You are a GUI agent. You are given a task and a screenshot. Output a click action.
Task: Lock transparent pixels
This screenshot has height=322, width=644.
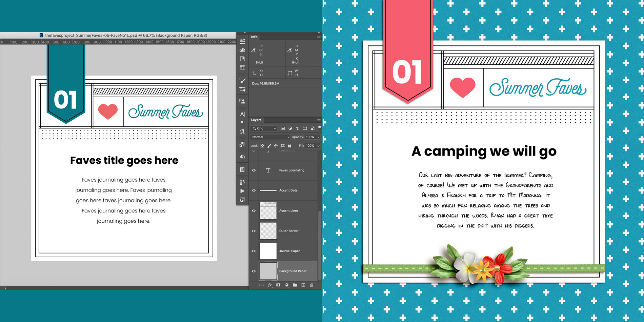[262, 146]
